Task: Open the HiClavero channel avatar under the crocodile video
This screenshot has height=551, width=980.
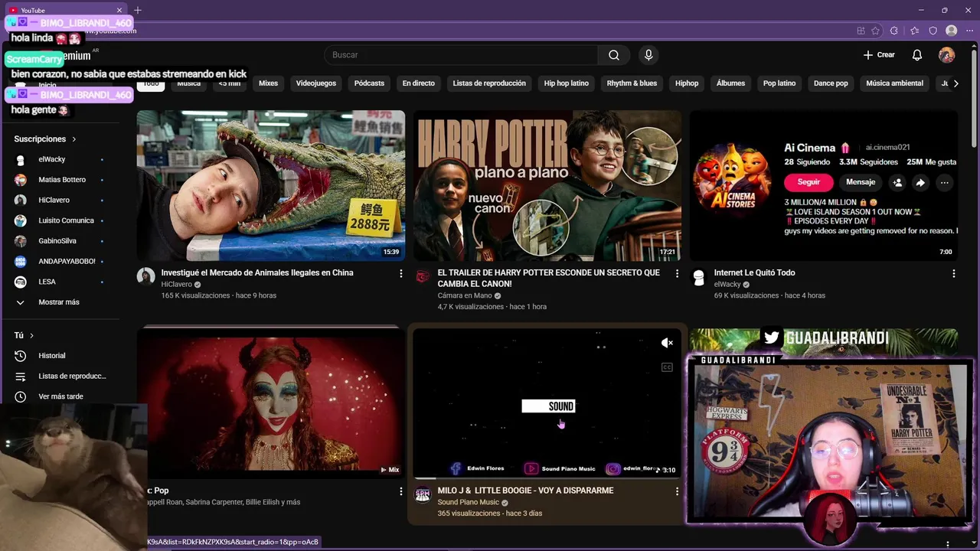Action: (145, 276)
